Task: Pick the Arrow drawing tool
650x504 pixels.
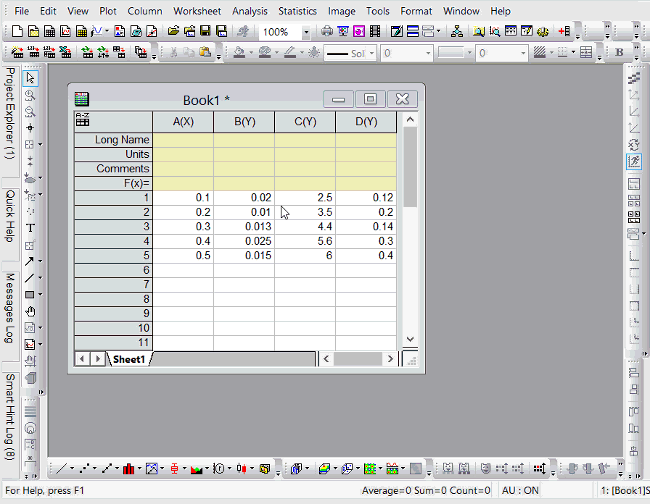Action: tap(30, 261)
